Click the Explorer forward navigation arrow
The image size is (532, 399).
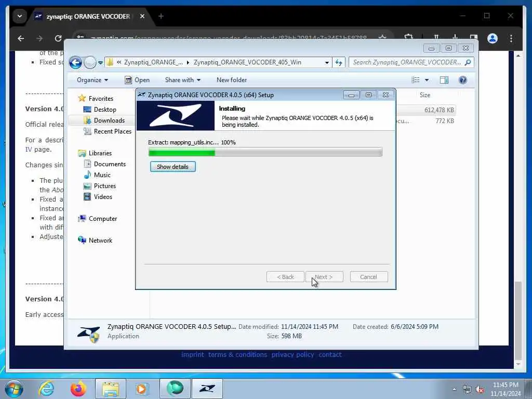tap(90, 62)
